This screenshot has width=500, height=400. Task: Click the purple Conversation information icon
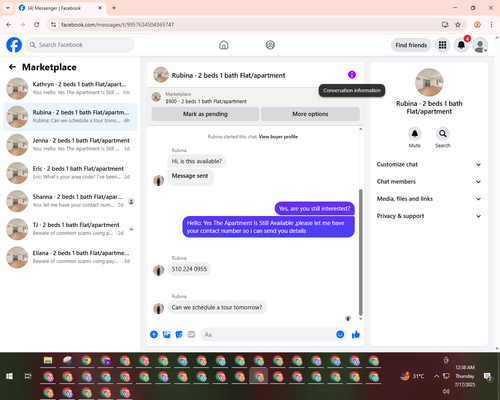coord(352,75)
